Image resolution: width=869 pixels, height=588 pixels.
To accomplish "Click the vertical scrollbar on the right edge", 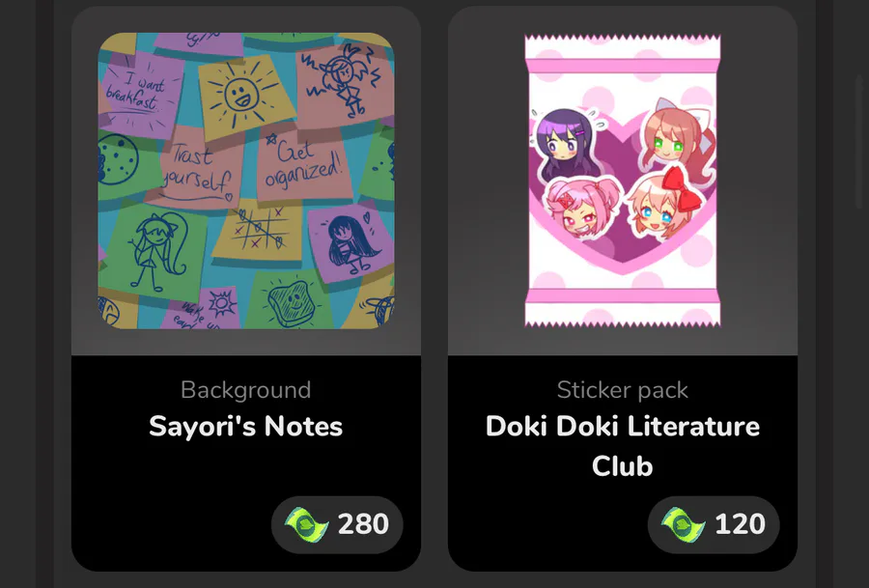I will coord(860,141).
